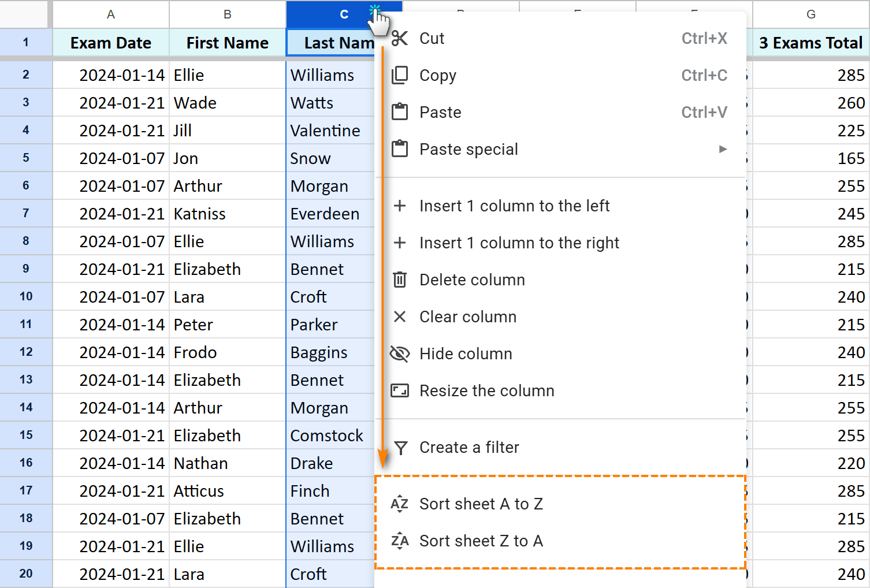Click the plus icon beside Insert 1 column

pyautogui.click(x=400, y=206)
